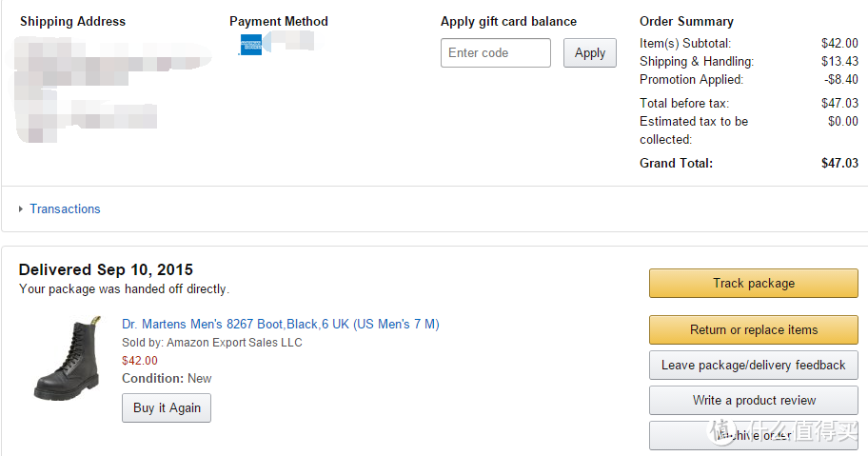
Task: Click the $42.00 item price text
Action: click(x=140, y=361)
